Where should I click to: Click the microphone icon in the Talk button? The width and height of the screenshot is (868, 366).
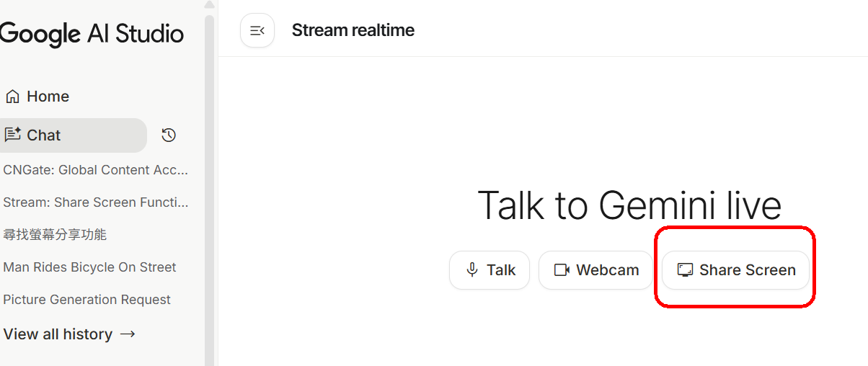click(472, 270)
